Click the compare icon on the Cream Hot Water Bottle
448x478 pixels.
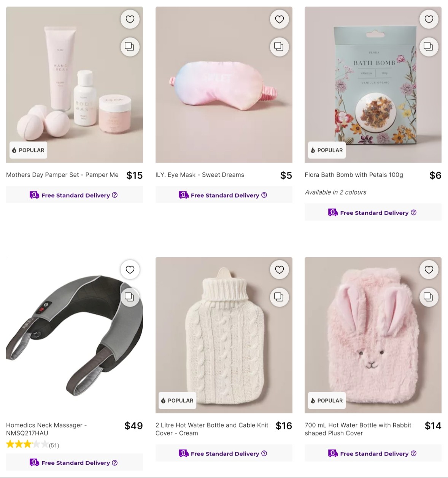click(x=280, y=297)
